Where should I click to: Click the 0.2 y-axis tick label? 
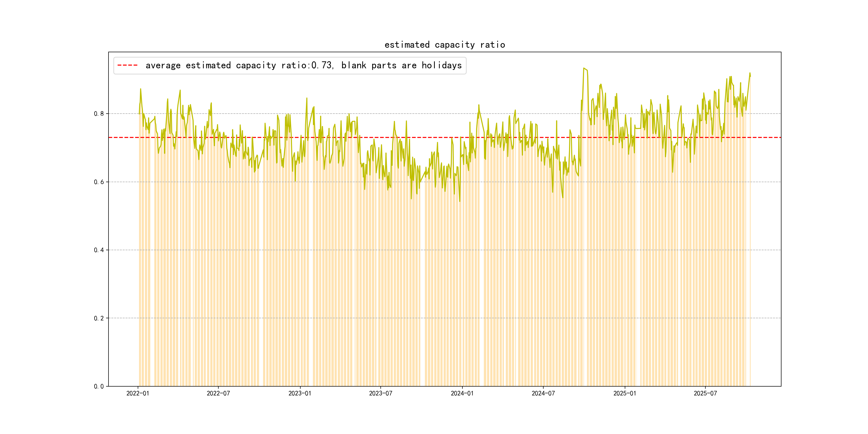tap(99, 318)
